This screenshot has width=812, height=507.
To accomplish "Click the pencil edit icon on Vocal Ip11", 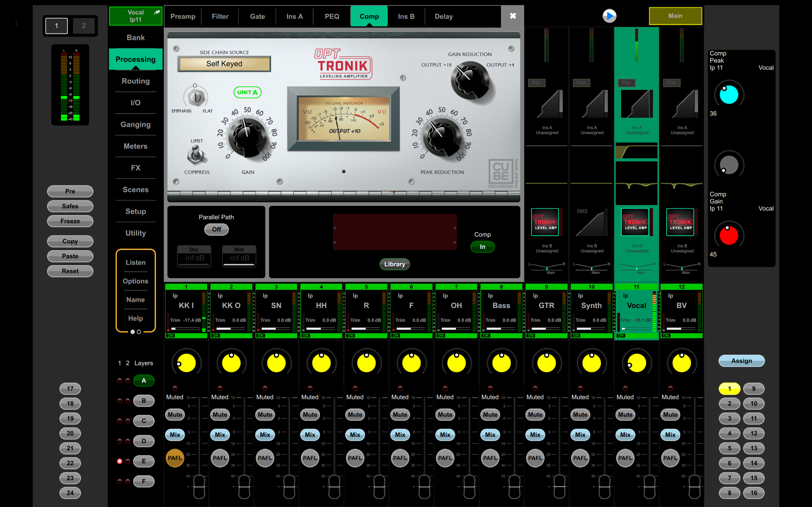I will (x=157, y=12).
